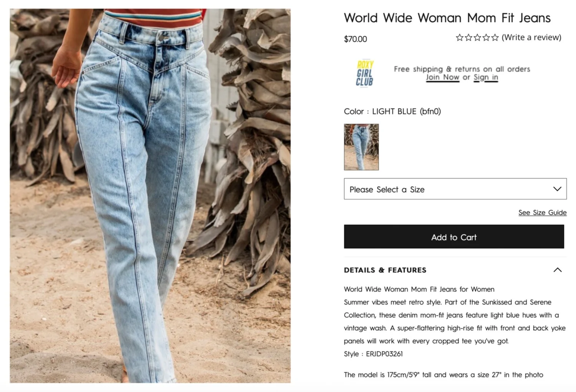The image size is (576, 392).
Task: Click the main jeans product photo
Action: point(150,196)
